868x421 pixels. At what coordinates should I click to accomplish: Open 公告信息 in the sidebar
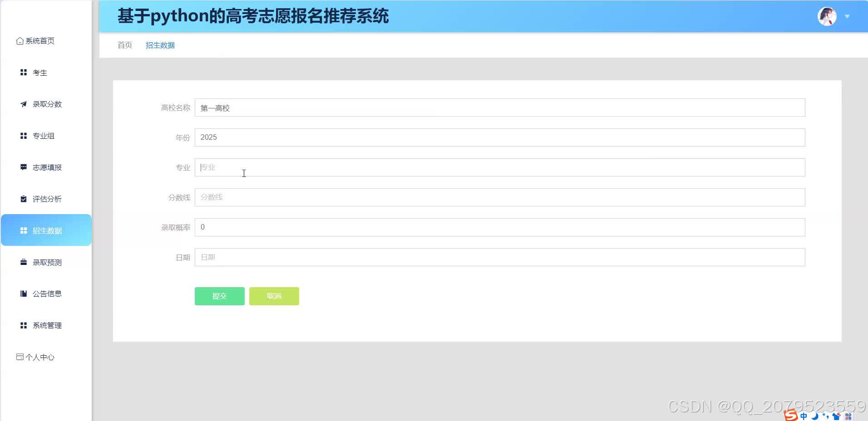(x=46, y=294)
